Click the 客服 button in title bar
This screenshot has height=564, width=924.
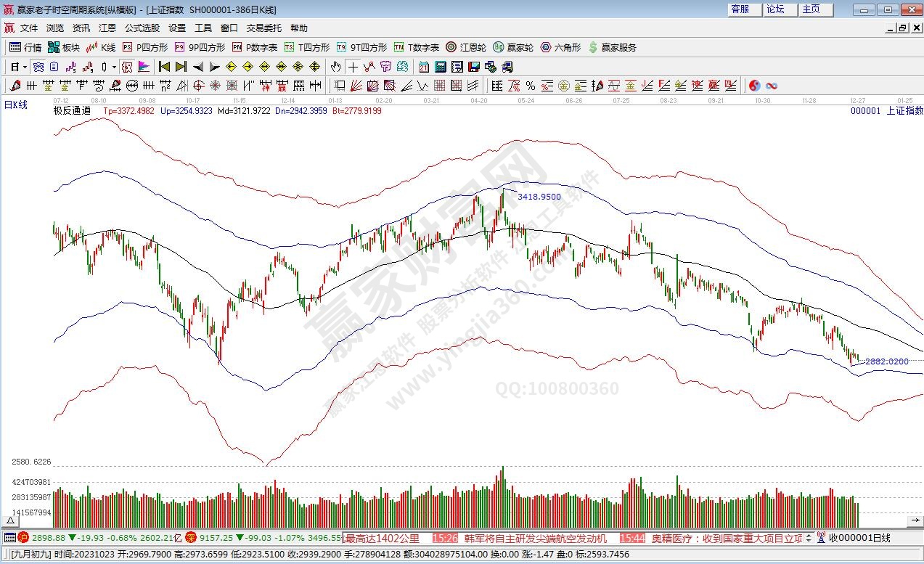click(740, 9)
